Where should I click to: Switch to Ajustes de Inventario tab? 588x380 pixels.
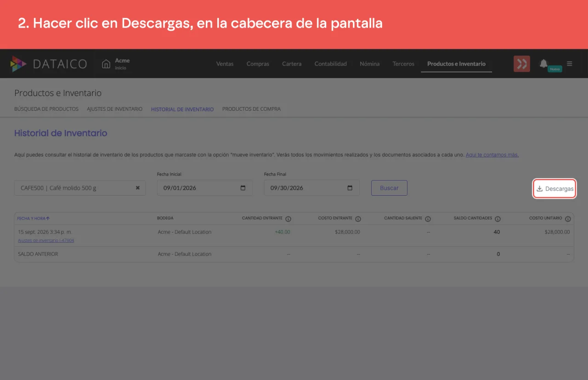pyautogui.click(x=115, y=109)
